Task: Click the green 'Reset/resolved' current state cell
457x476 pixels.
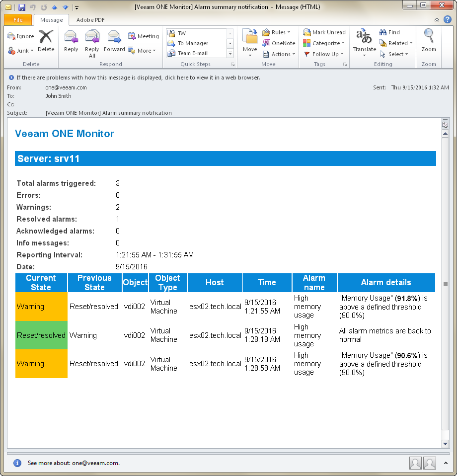Action: tap(41, 335)
